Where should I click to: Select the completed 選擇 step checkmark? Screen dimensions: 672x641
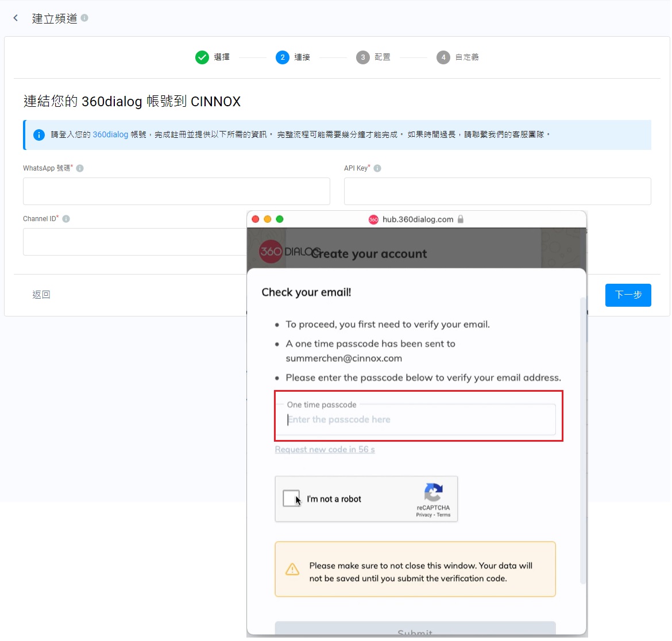202,57
